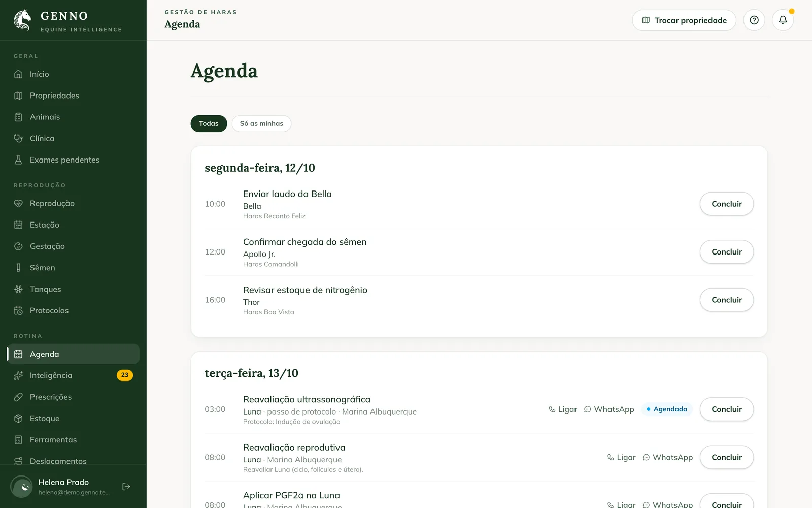Open Propriedades map icon in sidebar
The width and height of the screenshot is (812, 508).
[x=18, y=96]
